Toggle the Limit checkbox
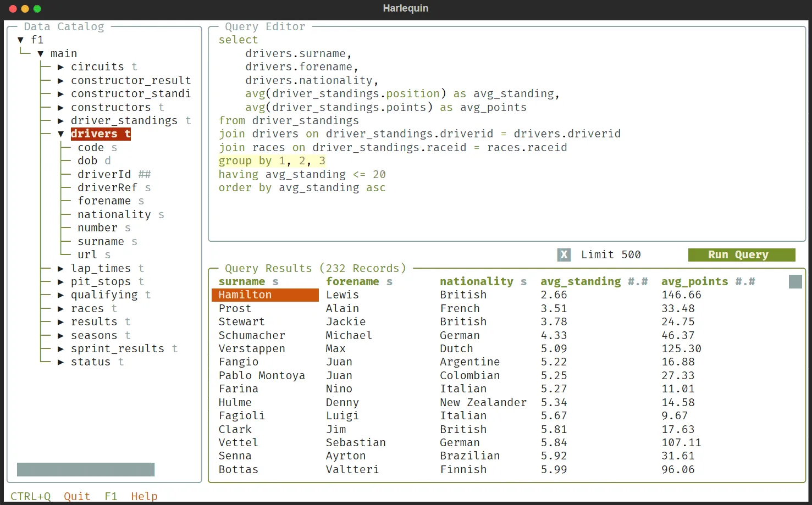812x505 pixels. pos(564,255)
